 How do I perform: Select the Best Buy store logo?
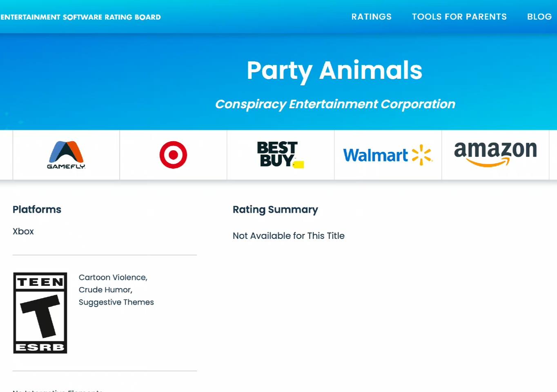coord(280,154)
